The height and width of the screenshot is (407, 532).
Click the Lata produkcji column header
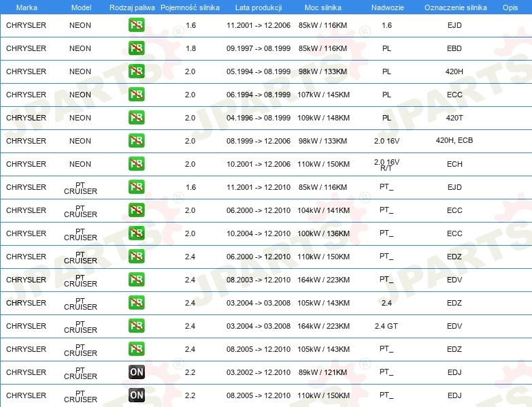(x=259, y=7)
